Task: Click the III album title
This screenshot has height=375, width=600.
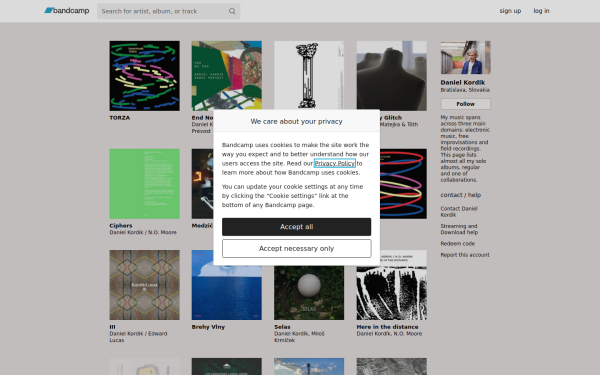Action: [112, 327]
